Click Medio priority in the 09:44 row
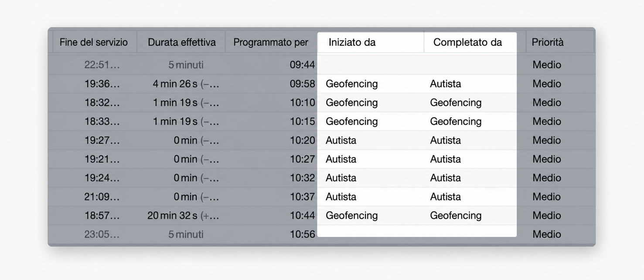 547,65
